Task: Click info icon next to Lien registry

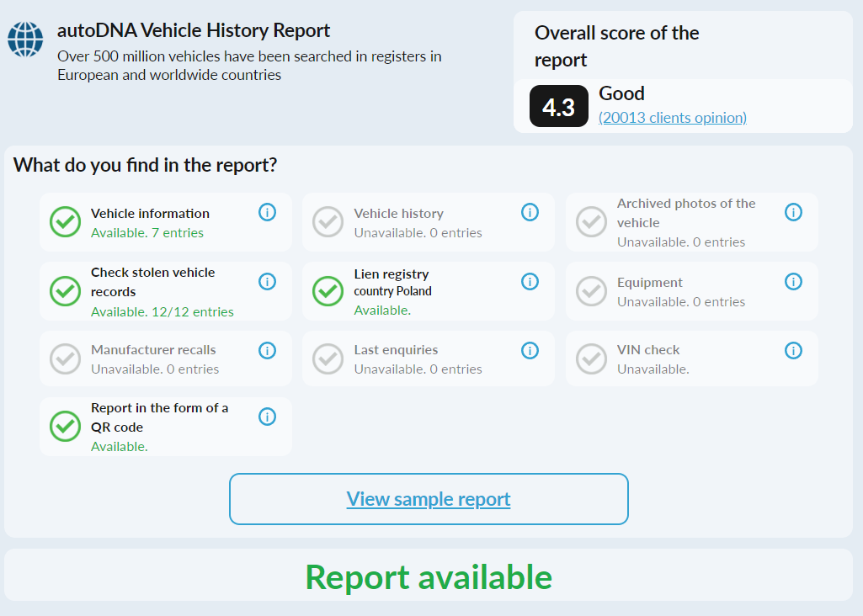Action: [x=530, y=282]
